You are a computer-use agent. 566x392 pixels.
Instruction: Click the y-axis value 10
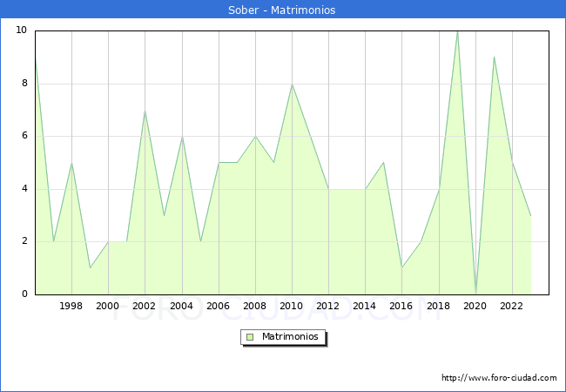[x=21, y=30]
